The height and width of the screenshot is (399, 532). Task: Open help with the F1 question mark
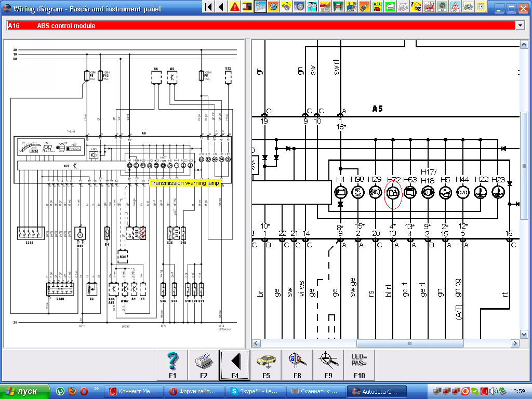[172, 365]
